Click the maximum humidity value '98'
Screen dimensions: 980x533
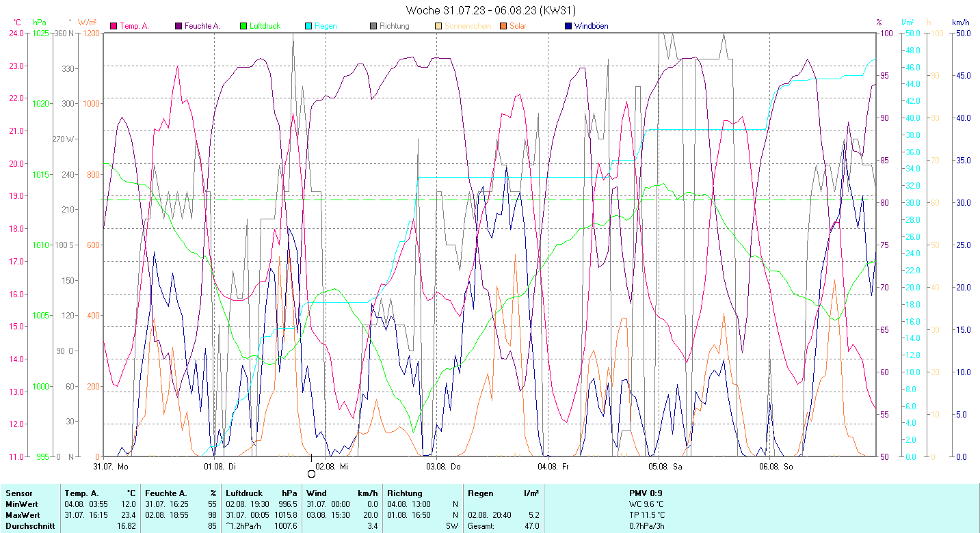click(x=213, y=515)
